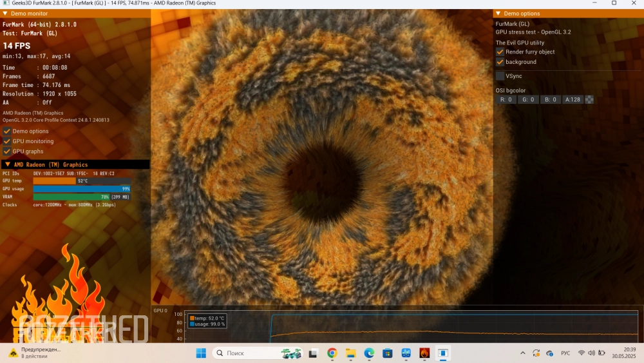Open Google Chrome from the taskbar
644x363 pixels.
tap(332, 353)
